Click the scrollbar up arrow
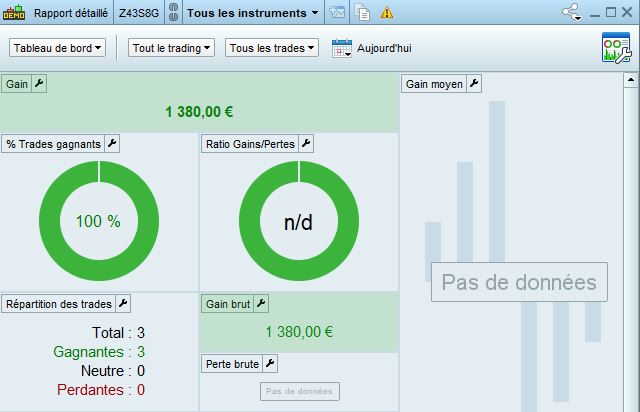This screenshot has height=412, width=640. [631, 80]
